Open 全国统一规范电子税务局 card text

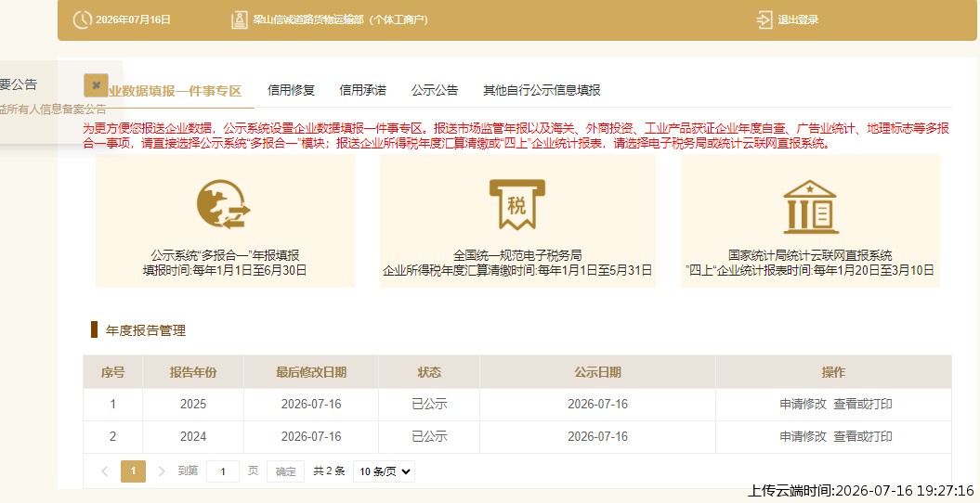pos(517,255)
